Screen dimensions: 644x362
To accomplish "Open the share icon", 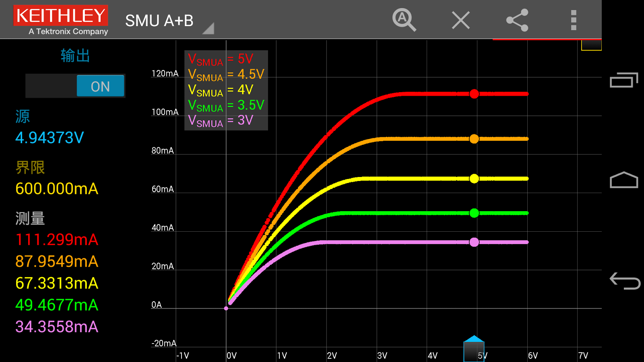I will [517, 20].
